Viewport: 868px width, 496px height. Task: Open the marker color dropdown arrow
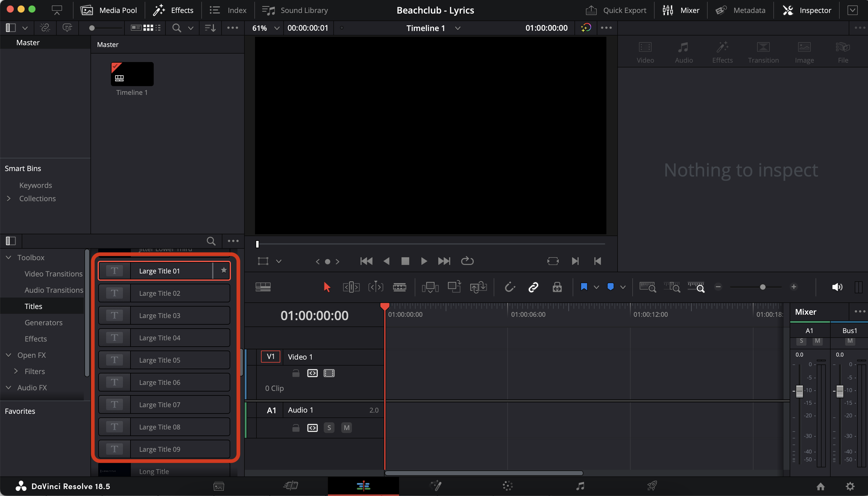click(623, 287)
